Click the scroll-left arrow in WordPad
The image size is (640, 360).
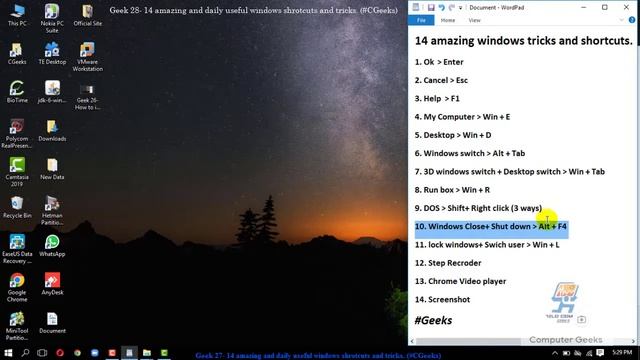click(412, 341)
